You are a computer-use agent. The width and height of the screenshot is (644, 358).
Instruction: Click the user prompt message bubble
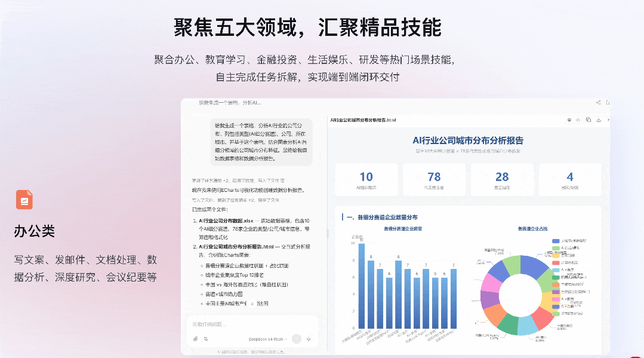point(261,142)
